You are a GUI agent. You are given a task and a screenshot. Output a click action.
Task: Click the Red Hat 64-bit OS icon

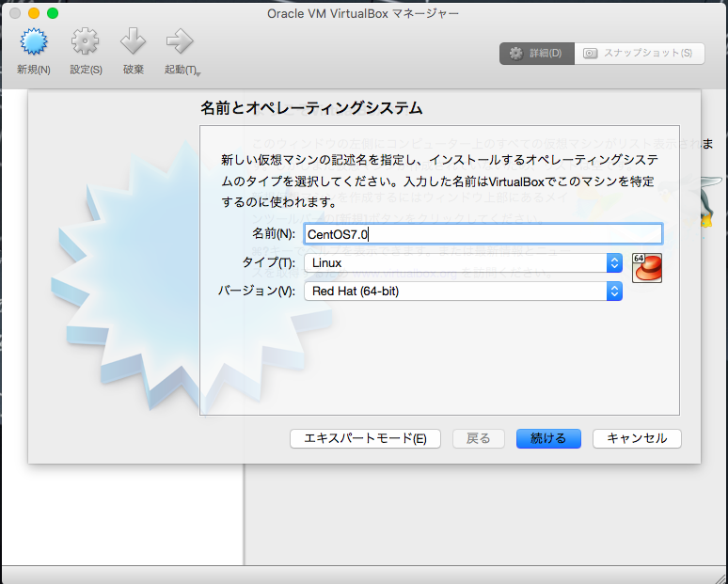click(647, 268)
